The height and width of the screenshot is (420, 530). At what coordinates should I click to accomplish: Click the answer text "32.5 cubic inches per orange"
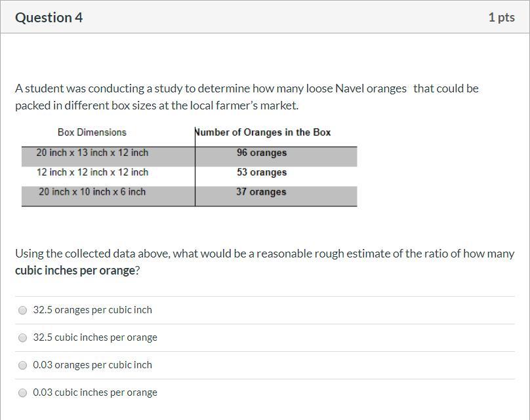95,337
